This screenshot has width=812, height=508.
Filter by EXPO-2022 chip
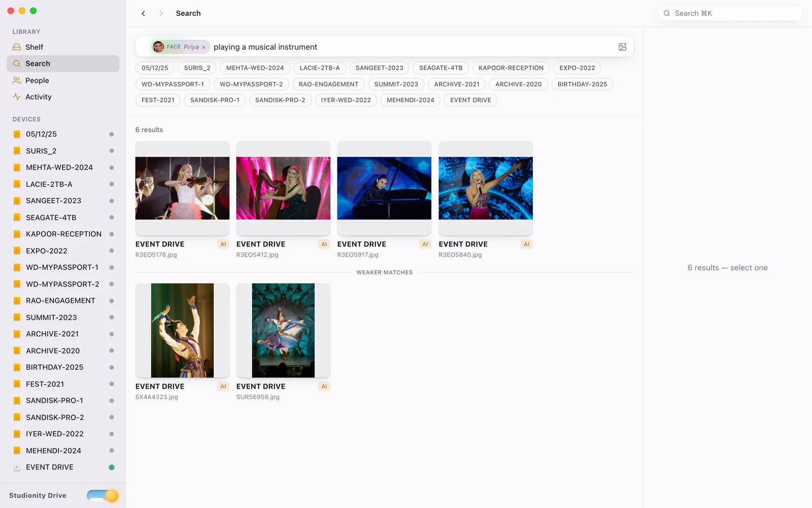[x=577, y=68]
